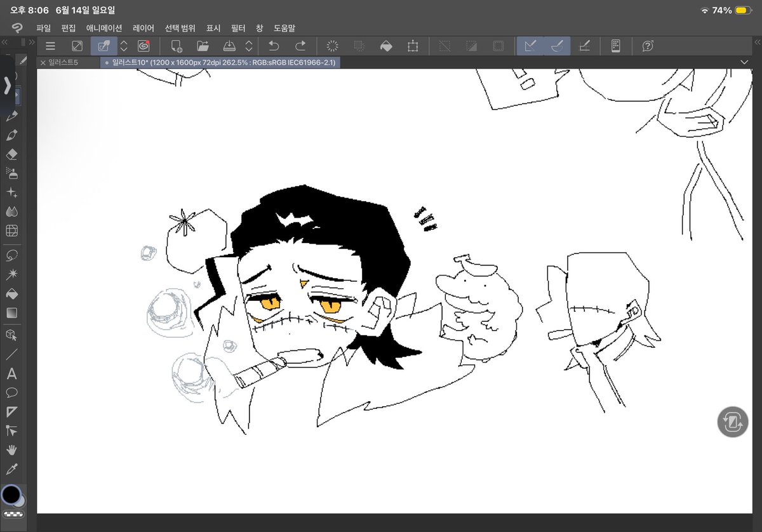This screenshot has width=762, height=532.
Task: Redo the last action
Action: coord(300,46)
